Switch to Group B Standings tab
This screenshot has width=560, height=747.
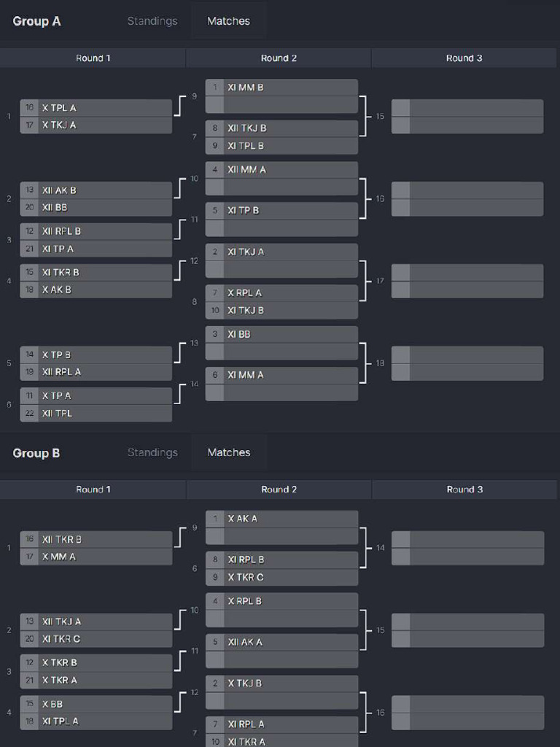(152, 452)
